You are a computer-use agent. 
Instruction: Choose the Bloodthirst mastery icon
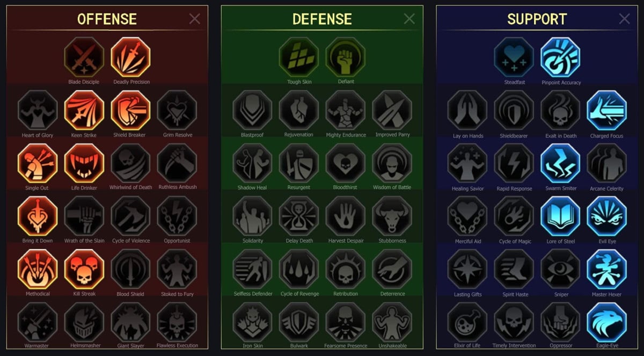click(x=346, y=163)
